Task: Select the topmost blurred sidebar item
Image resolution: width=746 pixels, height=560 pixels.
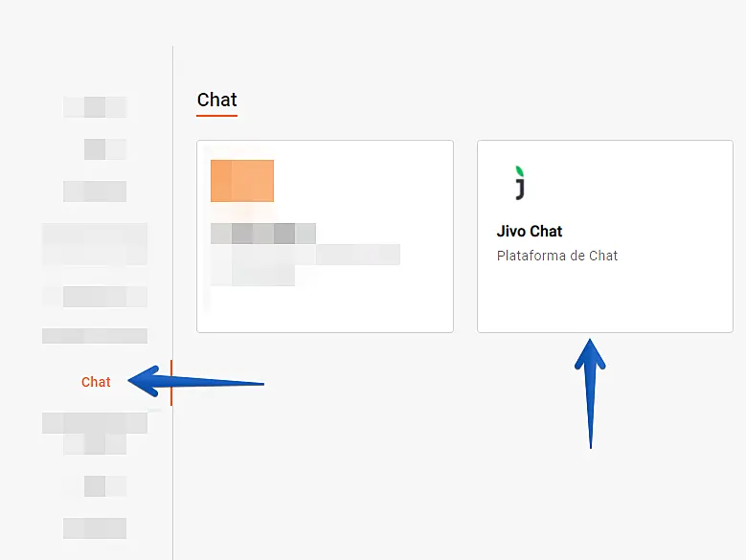Action: (x=95, y=106)
